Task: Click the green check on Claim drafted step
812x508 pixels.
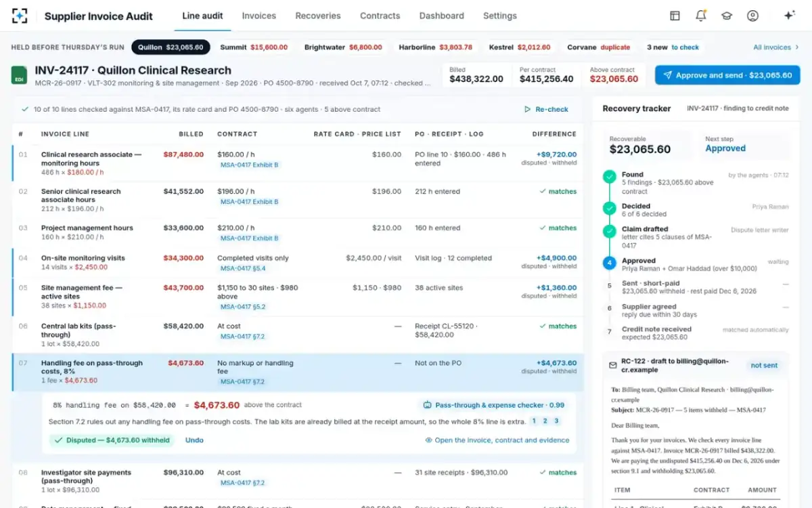Action: (610, 232)
